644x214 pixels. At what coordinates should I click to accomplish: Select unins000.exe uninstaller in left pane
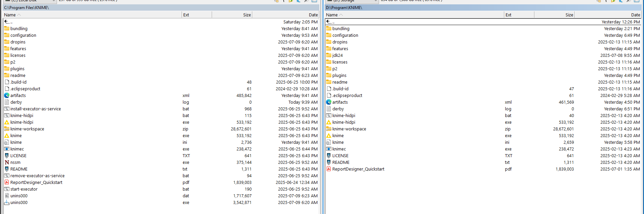(x=19, y=203)
